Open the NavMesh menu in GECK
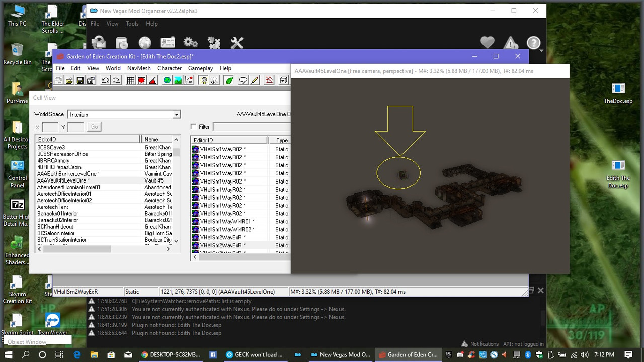This screenshot has height=362, width=644. coord(139,68)
